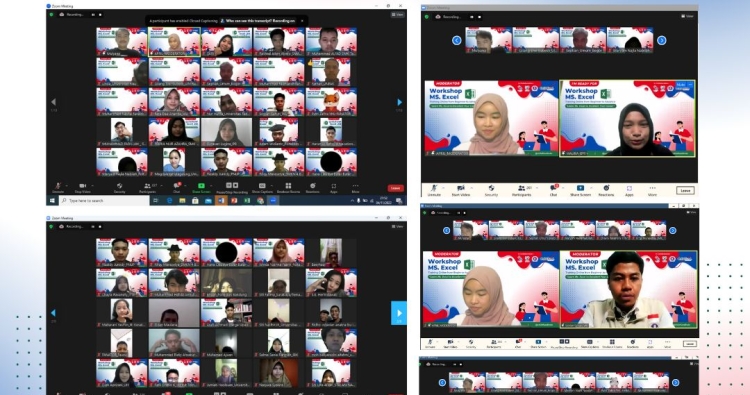Screen dimensions: 750x395
Task: Expand arrow beside Show Captions in top-left window
Action: 272,186
